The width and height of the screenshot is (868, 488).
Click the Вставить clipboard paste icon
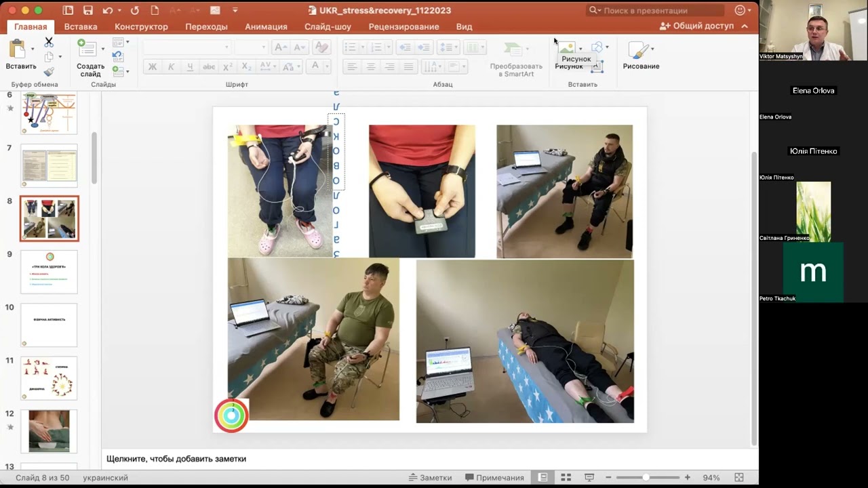(x=18, y=49)
